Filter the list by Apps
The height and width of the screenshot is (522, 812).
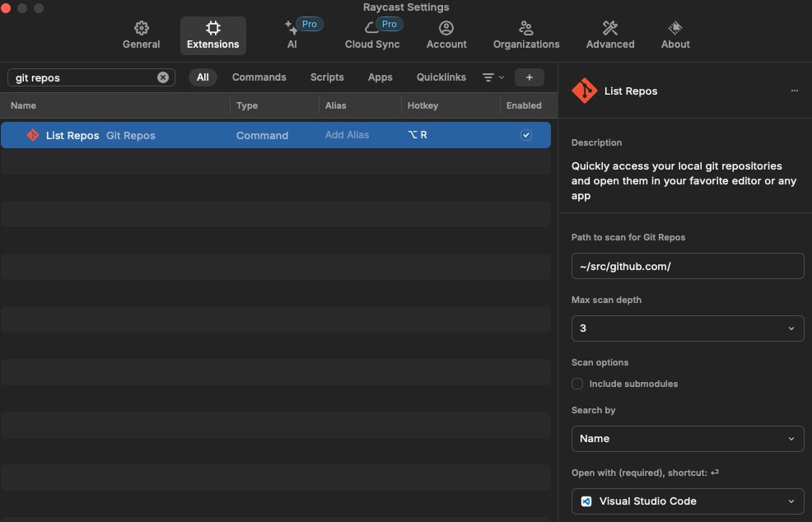coord(380,77)
